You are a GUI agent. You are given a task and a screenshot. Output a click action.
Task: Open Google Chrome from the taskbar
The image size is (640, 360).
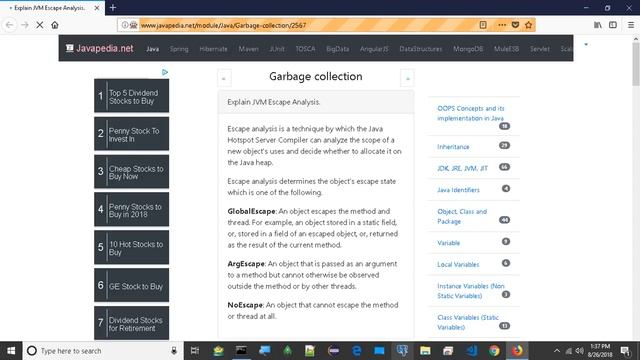click(x=494, y=351)
